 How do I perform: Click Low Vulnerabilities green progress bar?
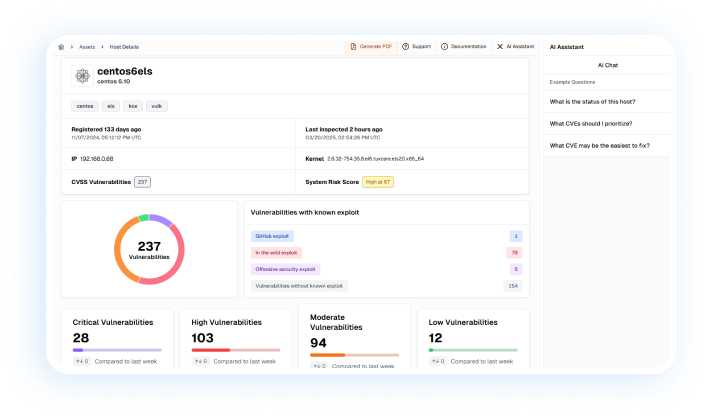[473, 350]
